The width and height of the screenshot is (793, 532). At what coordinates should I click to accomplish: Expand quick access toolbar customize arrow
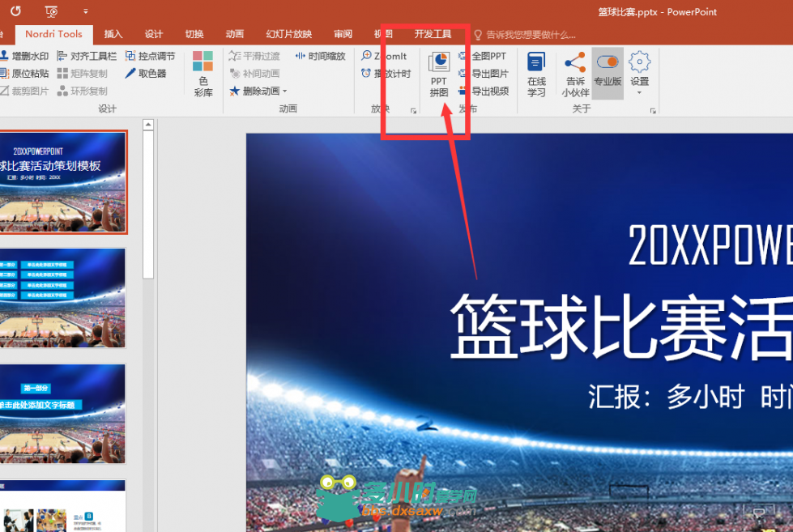click(86, 11)
